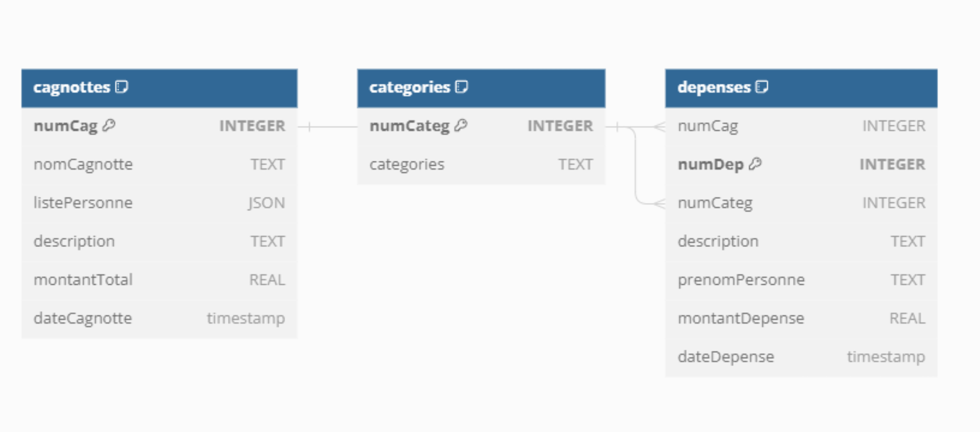Click the note icon beside depenses title
980x432 pixels.
pos(762,87)
